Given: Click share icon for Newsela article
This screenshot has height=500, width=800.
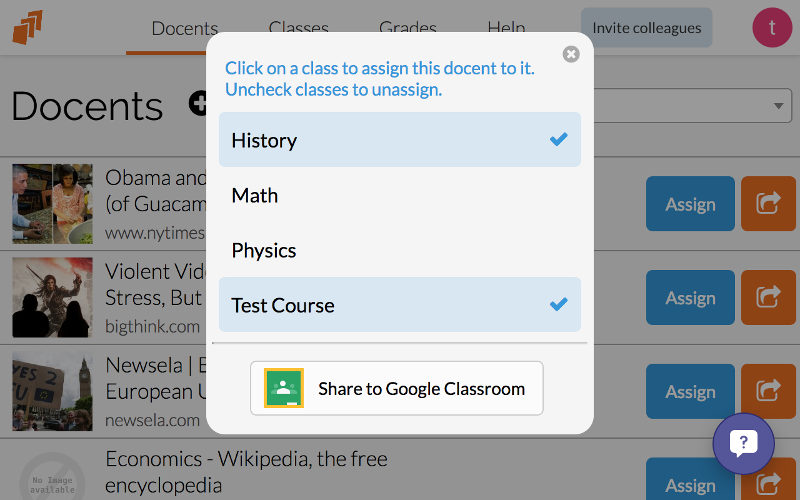Looking at the screenshot, I should coord(768,391).
